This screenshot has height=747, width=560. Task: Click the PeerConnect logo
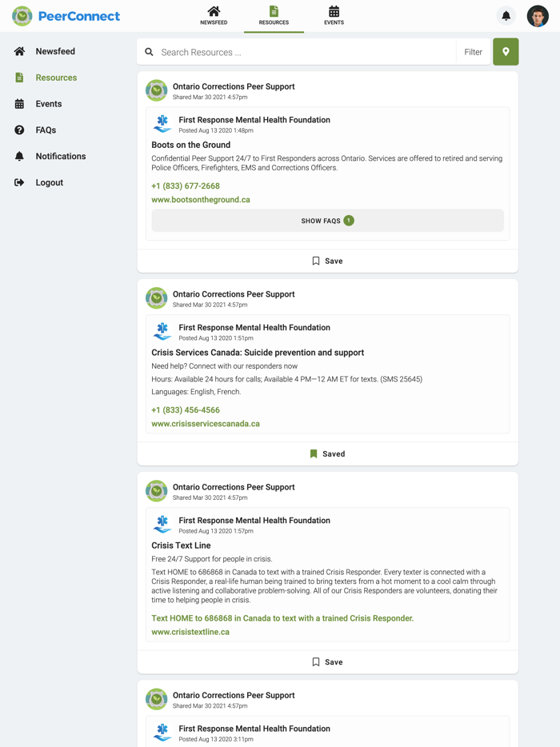66,15
